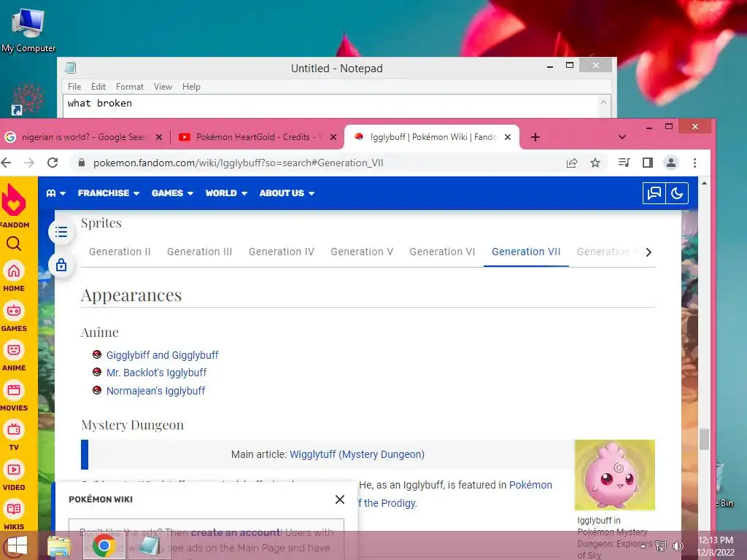Viewport: 747px width, 560px height.
Task: Open MOVIES section in Fandom sidebar
Action: 14,396
